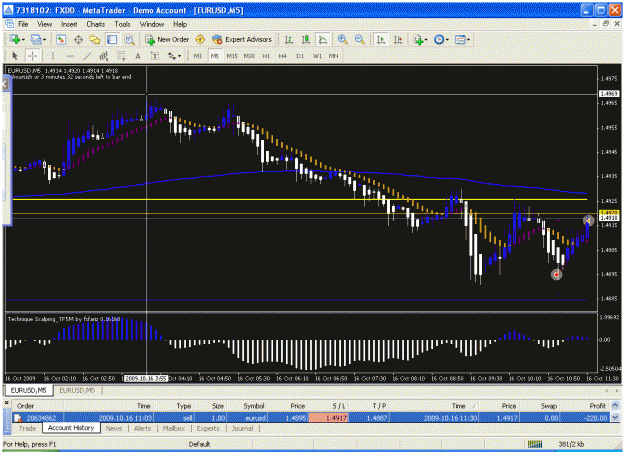Switch to the Trade terminal tab
The height and width of the screenshot is (452, 625).
click(28, 428)
